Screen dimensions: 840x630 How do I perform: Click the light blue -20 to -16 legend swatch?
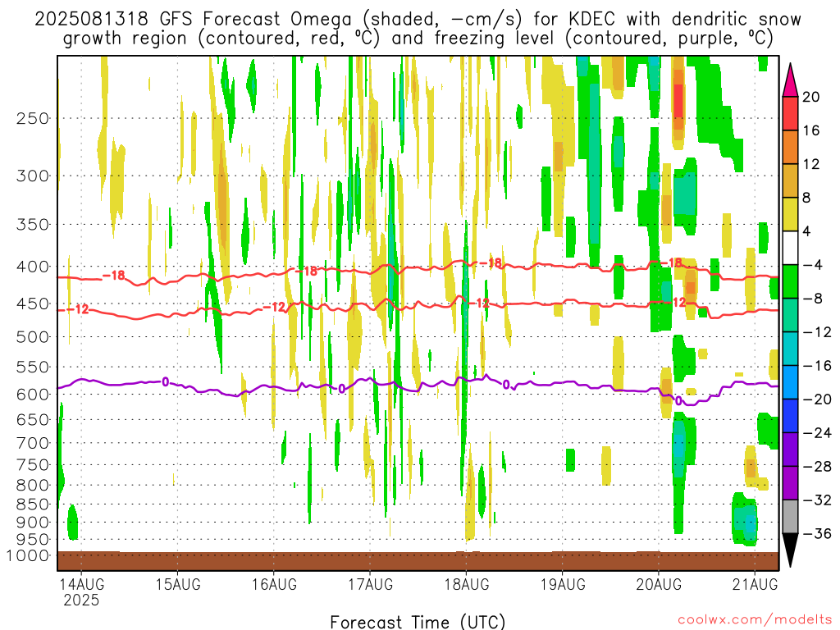[790, 382]
